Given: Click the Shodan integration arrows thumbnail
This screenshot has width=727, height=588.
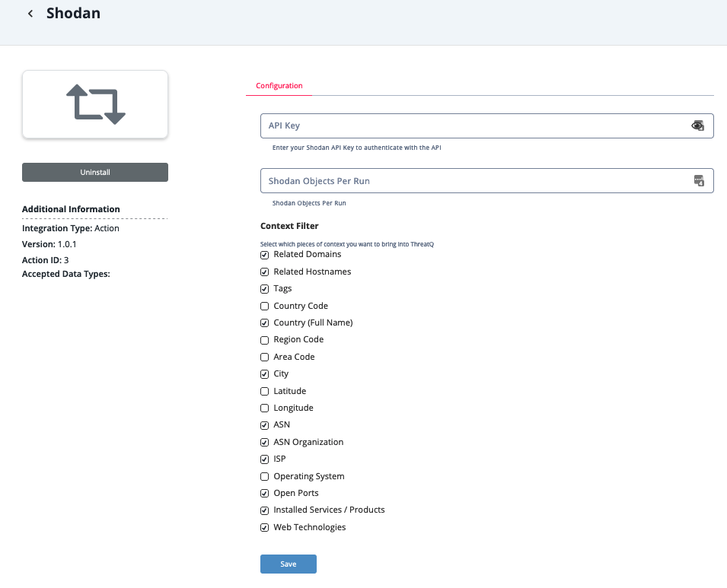Looking at the screenshot, I should [x=95, y=104].
